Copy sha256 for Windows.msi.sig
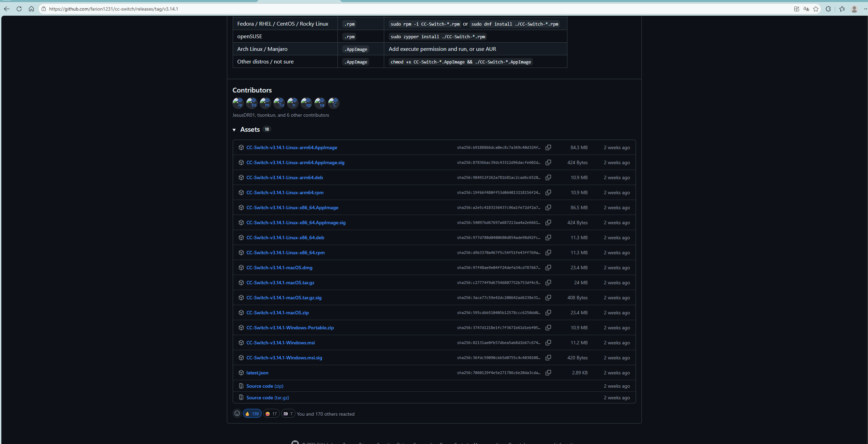Screen dimensions: 868x444 pyautogui.click(x=548, y=358)
